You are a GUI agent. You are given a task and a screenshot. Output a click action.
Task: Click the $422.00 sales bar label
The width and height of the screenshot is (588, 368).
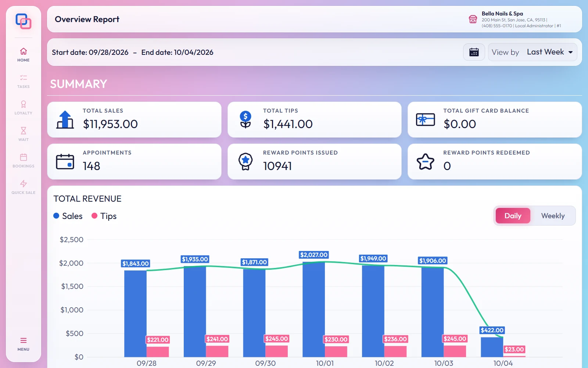point(492,330)
